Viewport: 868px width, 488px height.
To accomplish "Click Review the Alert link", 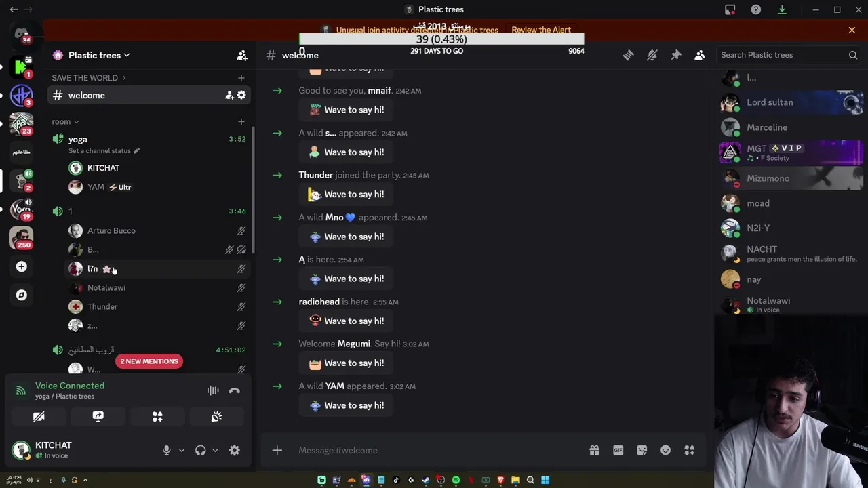I will pos(541,30).
